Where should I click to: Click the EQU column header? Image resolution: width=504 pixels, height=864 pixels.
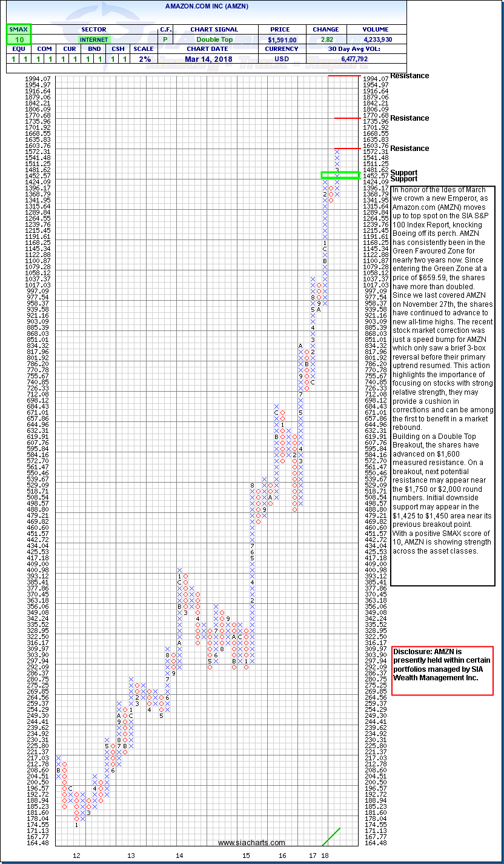[x=18, y=49]
